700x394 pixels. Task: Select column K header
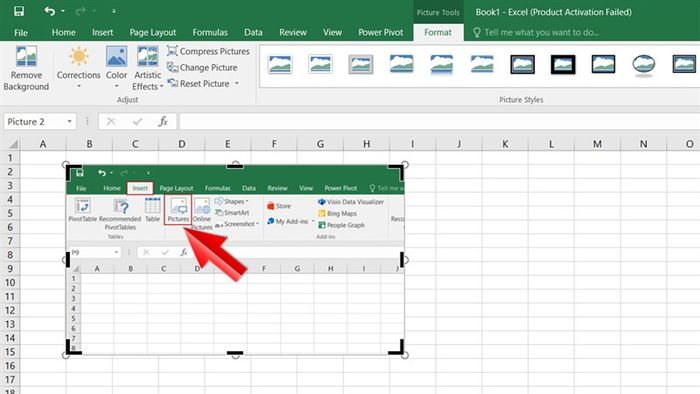(x=505, y=144)
